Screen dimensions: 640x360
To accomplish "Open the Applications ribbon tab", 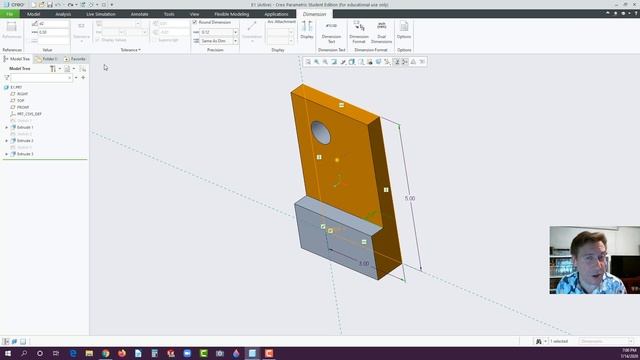I will coord(276,14).
